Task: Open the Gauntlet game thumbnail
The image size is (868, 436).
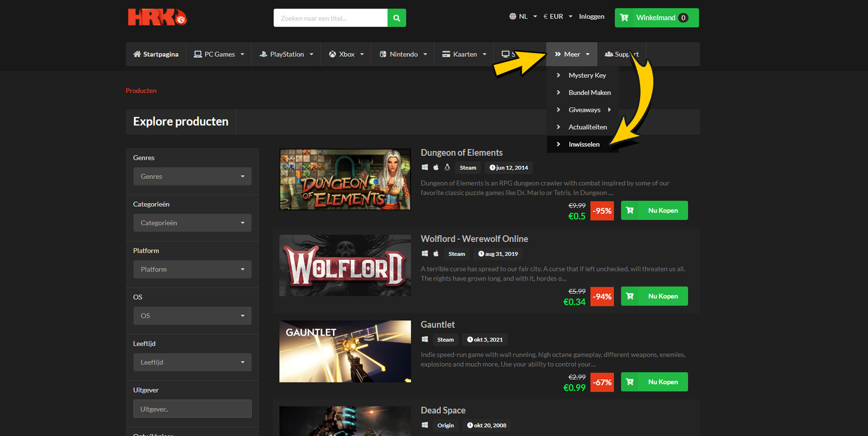Action: [345, 351]
